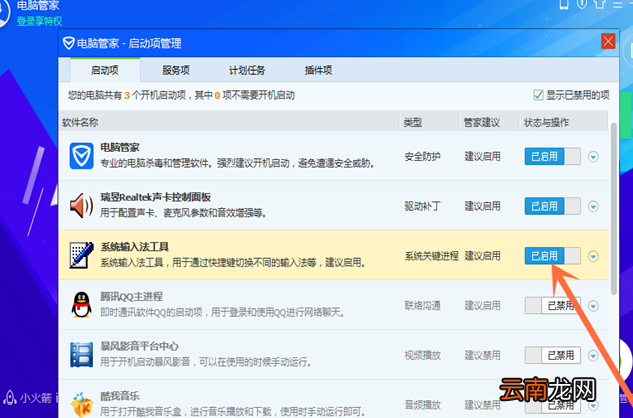
Task: Select 酷我音乐 row title
Action: (x=120, y=396)
